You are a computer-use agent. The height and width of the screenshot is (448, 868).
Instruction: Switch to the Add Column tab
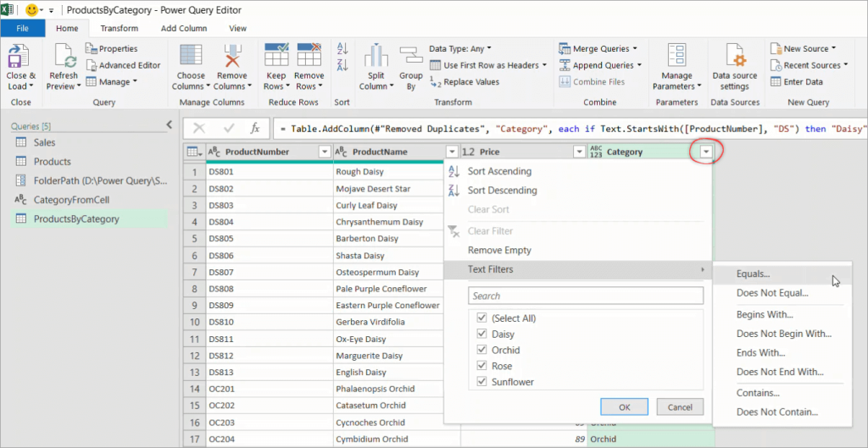click(184, 28)
